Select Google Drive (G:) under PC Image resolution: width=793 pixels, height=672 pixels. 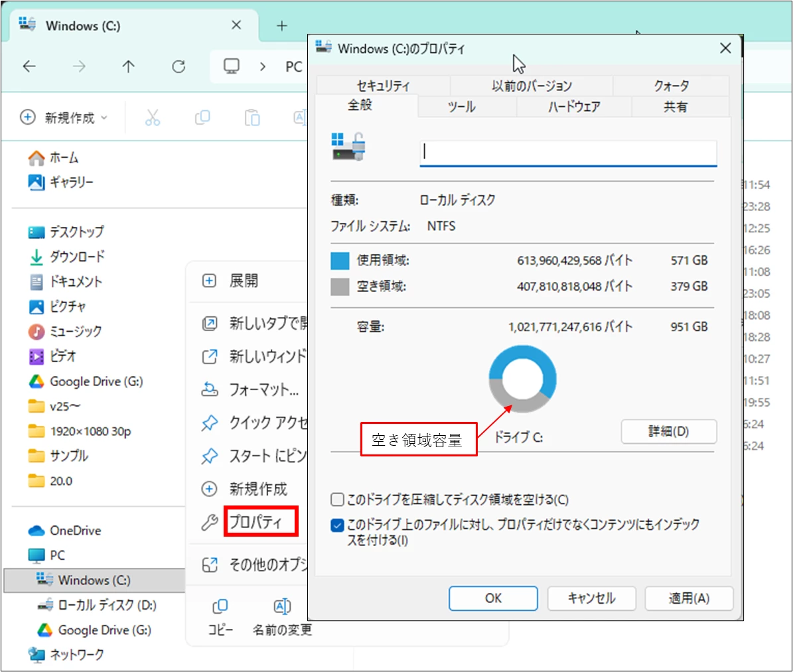point(94,630)
